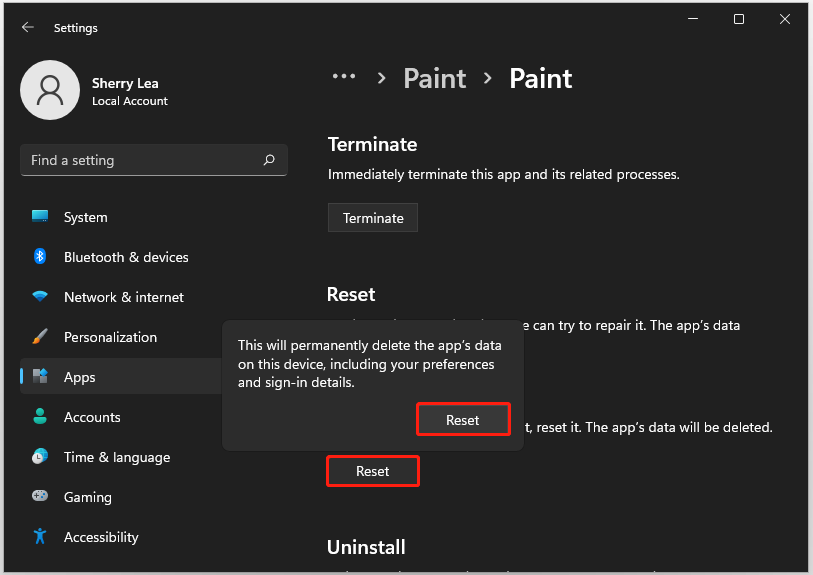Image resolution: width=813 pixels, height=575 pixels.
Task: Click the Reset button under Reset section
Action: click(x=373, y=471)
